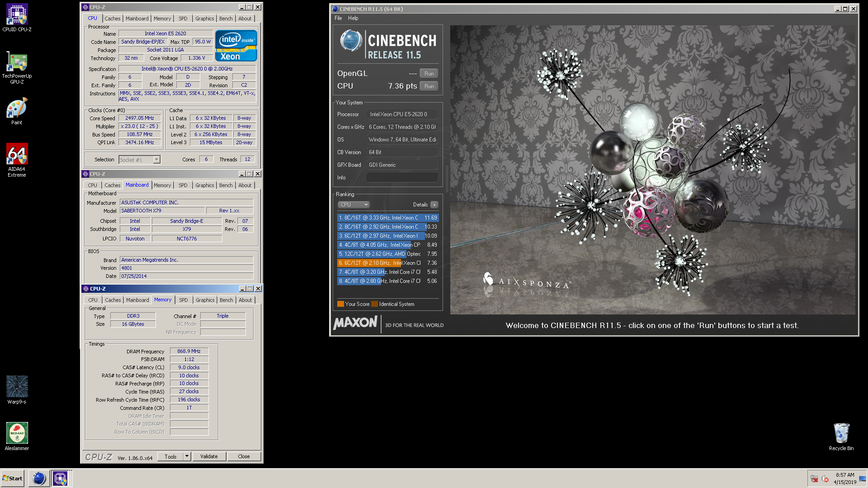The width and height of the screenshot is (868, 488).
Task: Click the taskbar clock
Action: (845, 478)
